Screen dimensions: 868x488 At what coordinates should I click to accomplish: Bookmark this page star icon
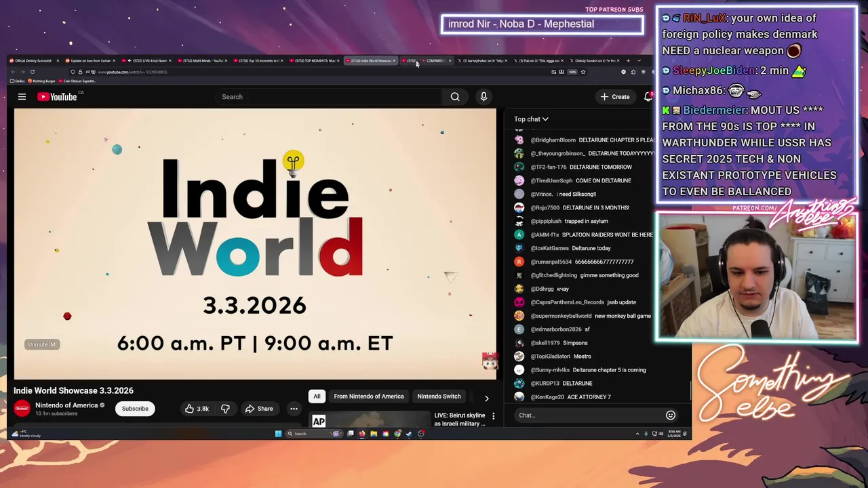tap(583, 72)
